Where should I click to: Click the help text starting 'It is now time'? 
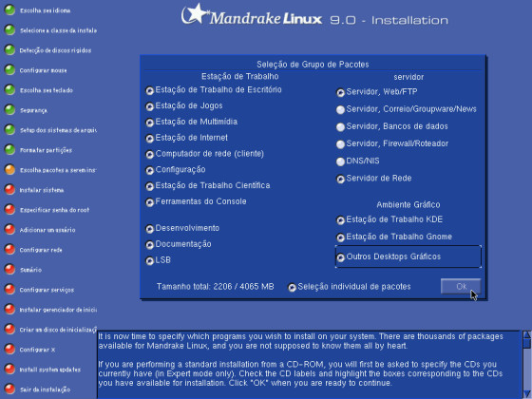click(300, 341)
